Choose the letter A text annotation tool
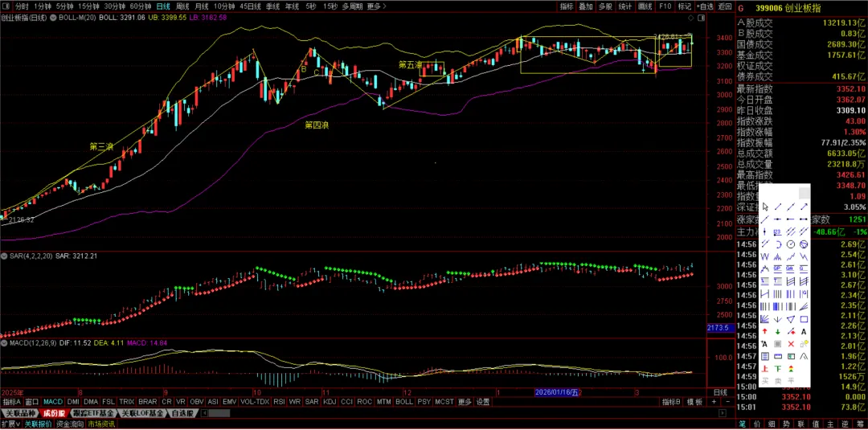This screenshot has width=868, height=430. pyautogui.click(x=804, y=331)
